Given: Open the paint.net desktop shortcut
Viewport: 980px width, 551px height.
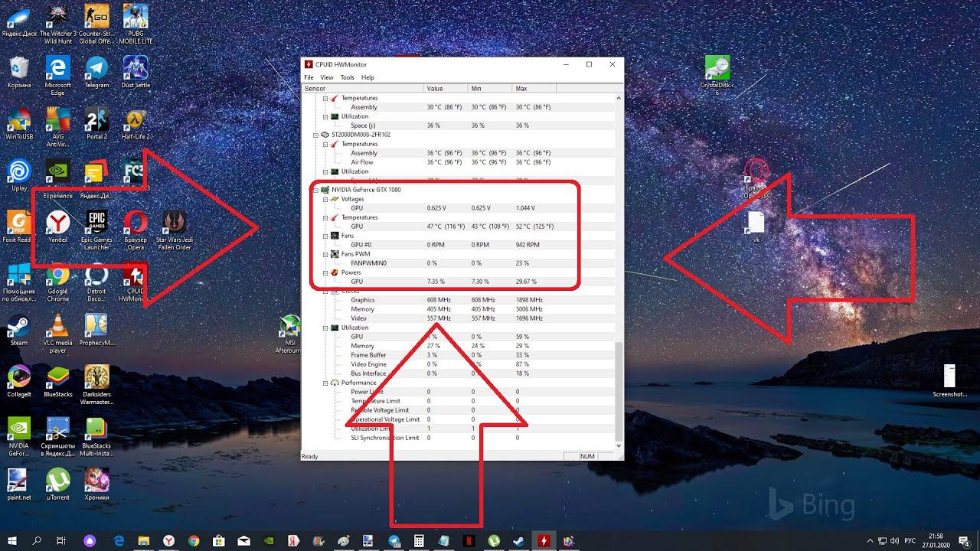Looking at the screenshot, I should click(19, 484).
